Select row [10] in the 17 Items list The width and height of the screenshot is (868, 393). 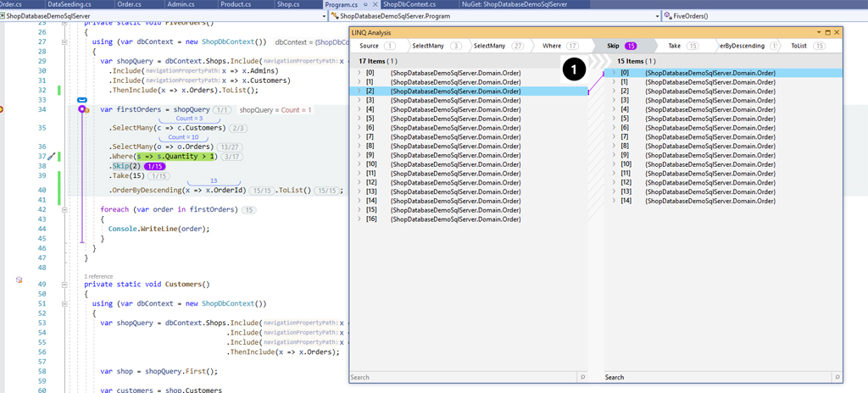pyautogui.click(x=468, y=164)
